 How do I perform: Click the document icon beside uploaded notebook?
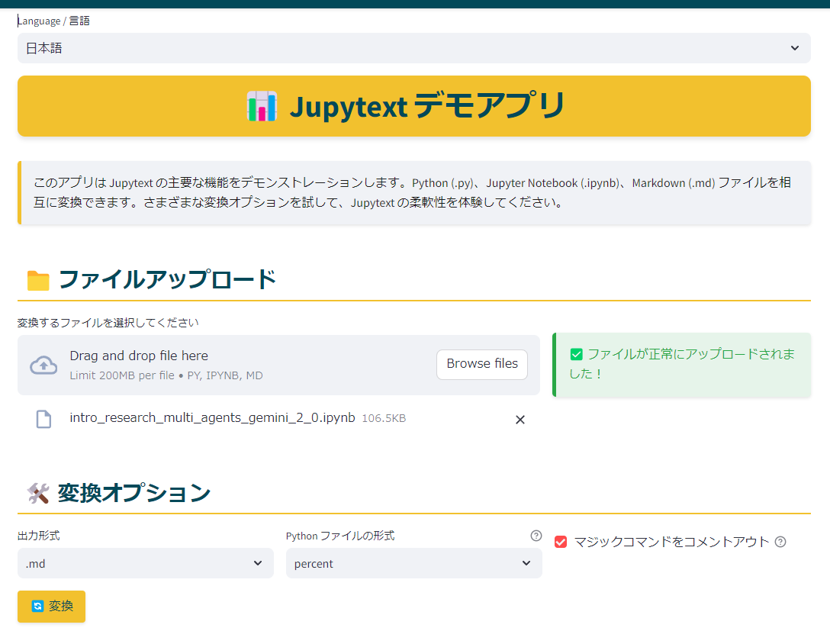point(44,419)
